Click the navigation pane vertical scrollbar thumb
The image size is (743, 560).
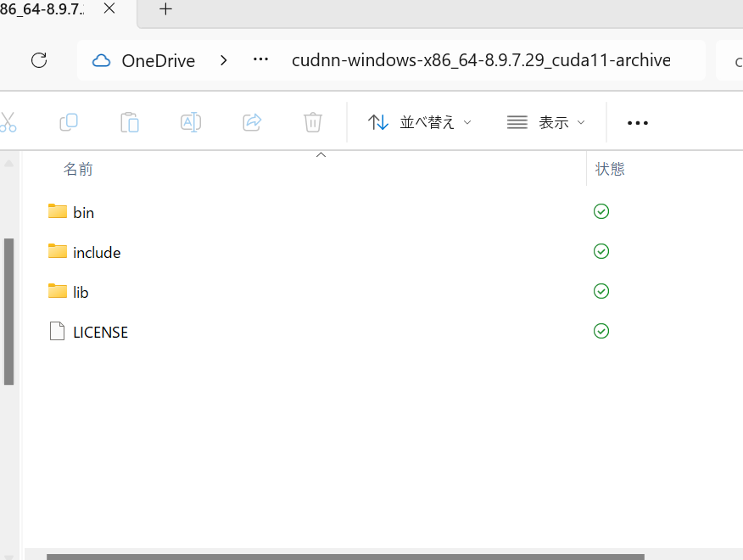[8, 311]
